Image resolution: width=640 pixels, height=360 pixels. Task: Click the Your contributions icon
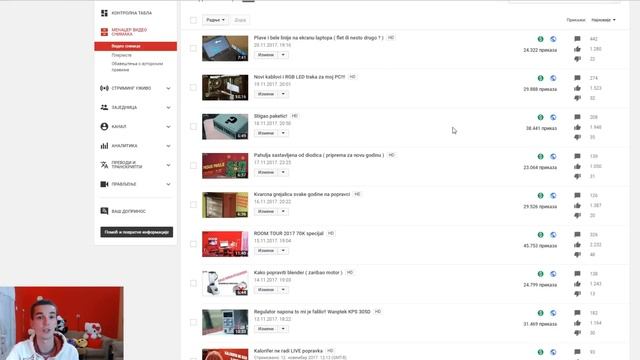click(x=104, y=211)
